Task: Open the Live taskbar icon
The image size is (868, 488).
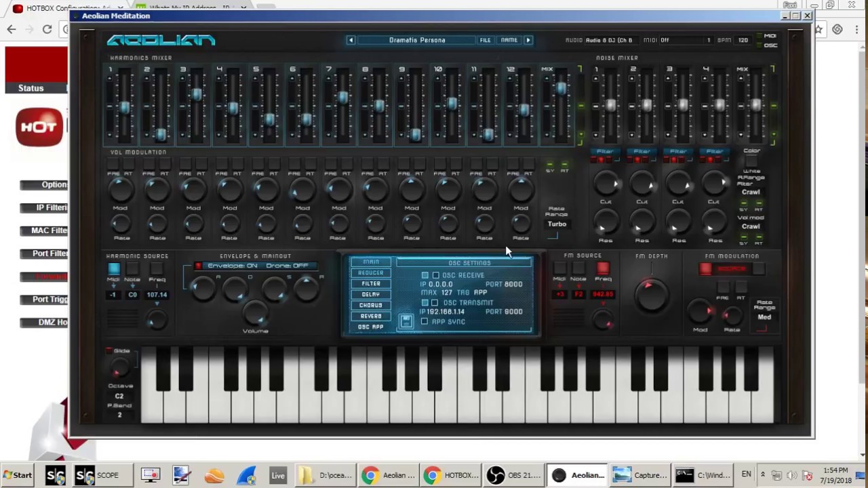Action: click(278, 475)
